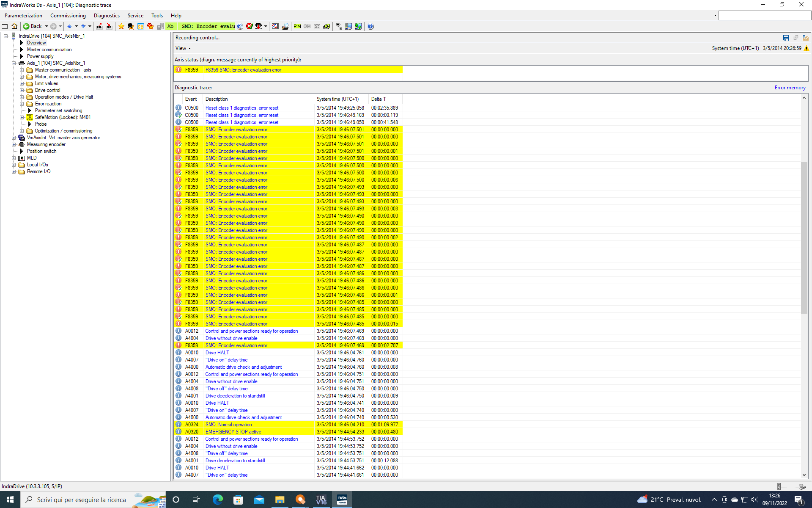Screen dimensions: 812x508
Task: Click the clear error toolbar icon
Action: tap(250, 26)
